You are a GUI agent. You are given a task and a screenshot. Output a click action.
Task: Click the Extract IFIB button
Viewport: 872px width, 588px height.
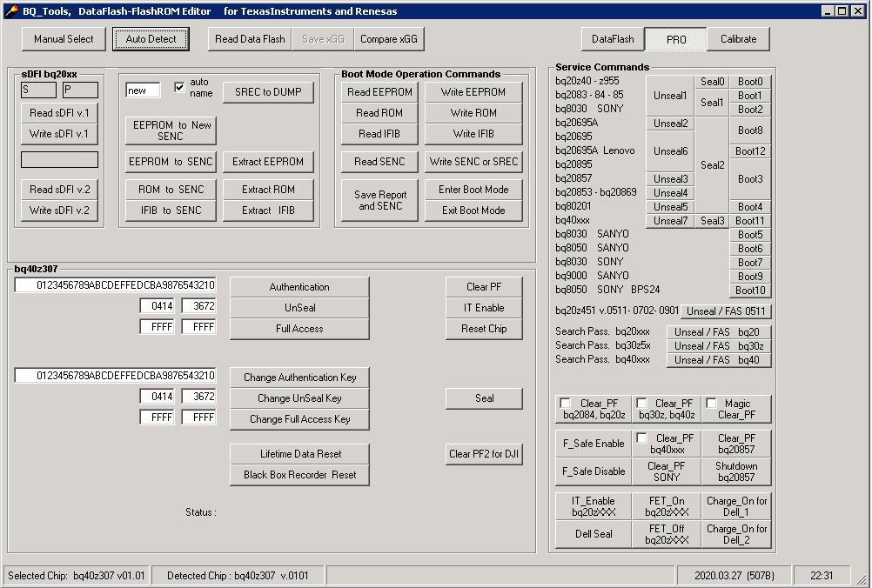[x=268, y=210]
